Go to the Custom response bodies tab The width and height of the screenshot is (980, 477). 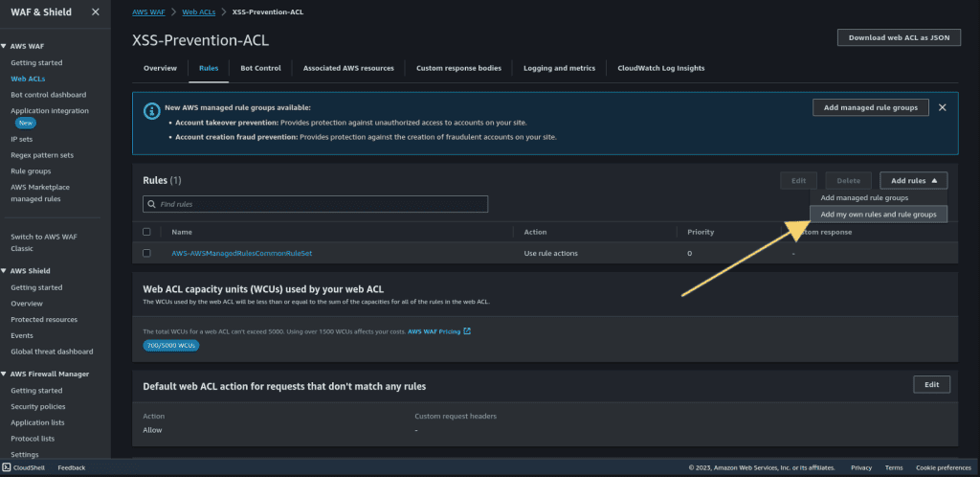click(458, 68)
